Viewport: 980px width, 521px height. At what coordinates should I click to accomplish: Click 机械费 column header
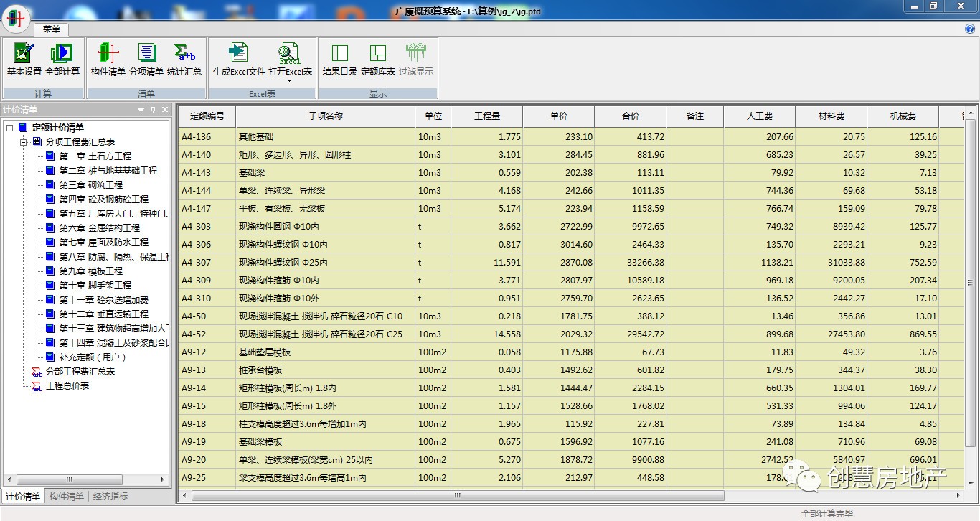[x=903, y=116]
